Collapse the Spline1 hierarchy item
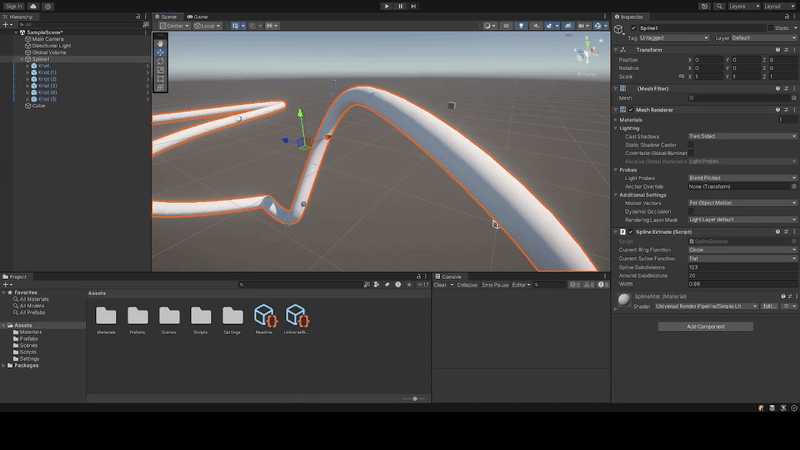 (21, 59)
